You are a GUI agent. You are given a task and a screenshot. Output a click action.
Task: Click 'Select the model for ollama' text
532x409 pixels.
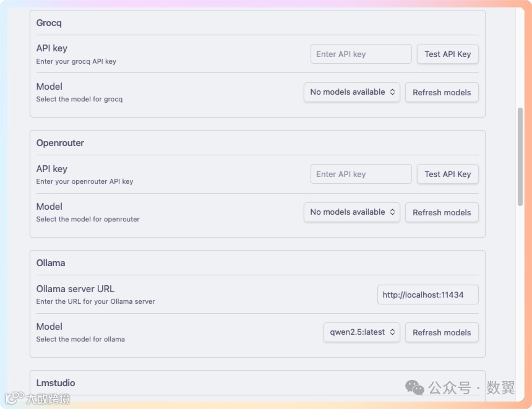pos(80,339)
